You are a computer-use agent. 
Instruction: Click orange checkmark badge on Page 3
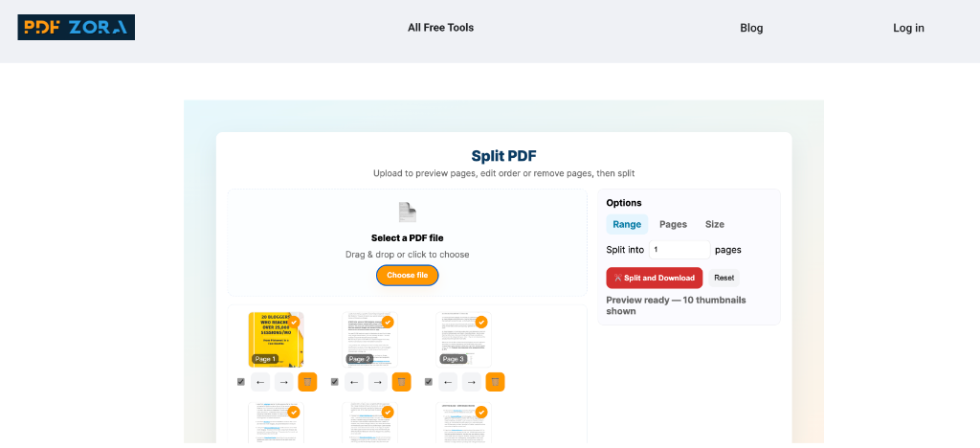481,323
